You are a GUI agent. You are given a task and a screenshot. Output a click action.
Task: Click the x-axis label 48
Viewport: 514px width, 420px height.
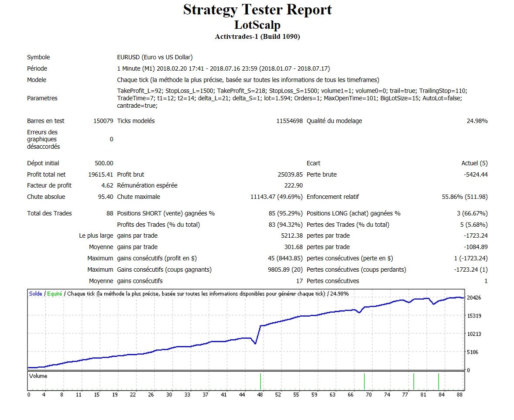(x=260, y=395)
